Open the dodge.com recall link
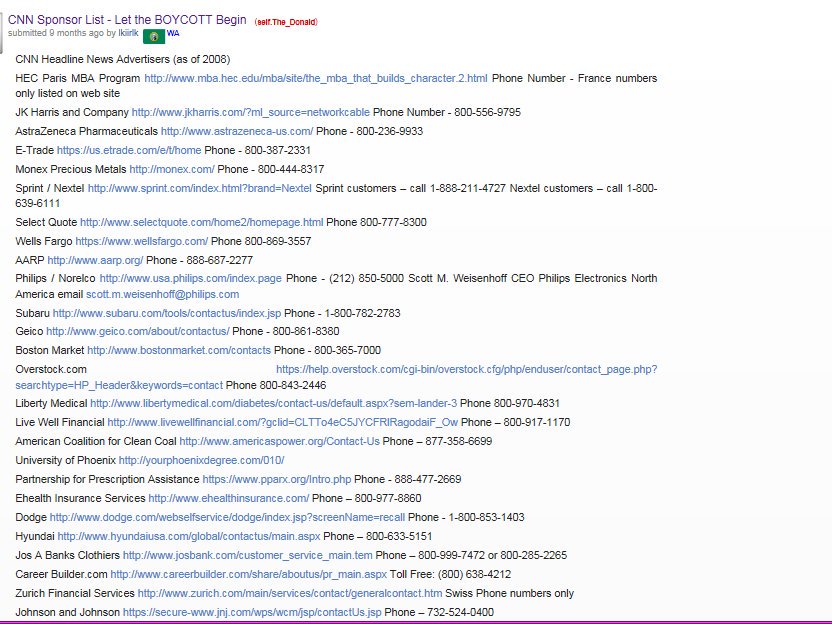Image resolution: width=832 pixels, height=624 pixels. click(x=227, y=517)
